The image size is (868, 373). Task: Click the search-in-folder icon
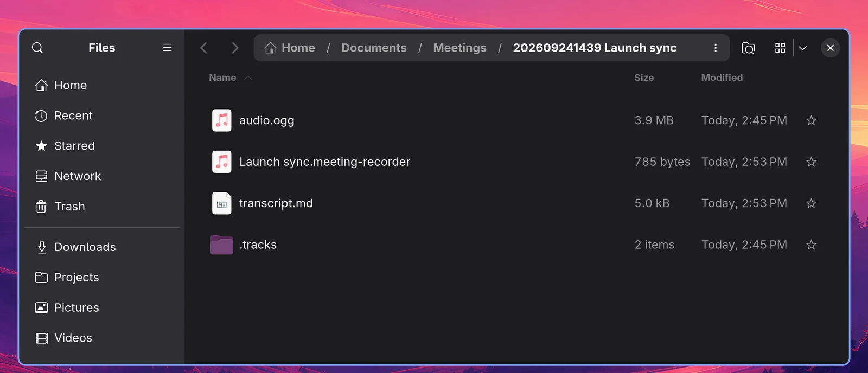point(748,48)
